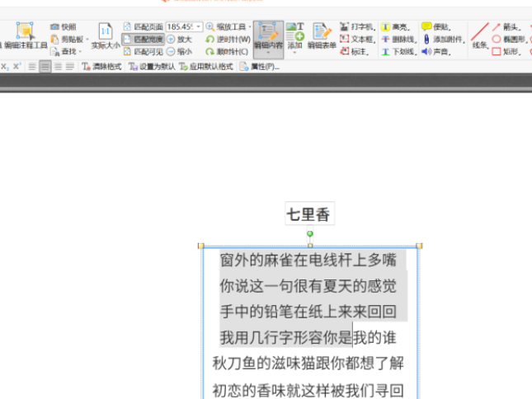Click 清除格式 (Clear Formatting)
The image size is (532, 399).
101,67
